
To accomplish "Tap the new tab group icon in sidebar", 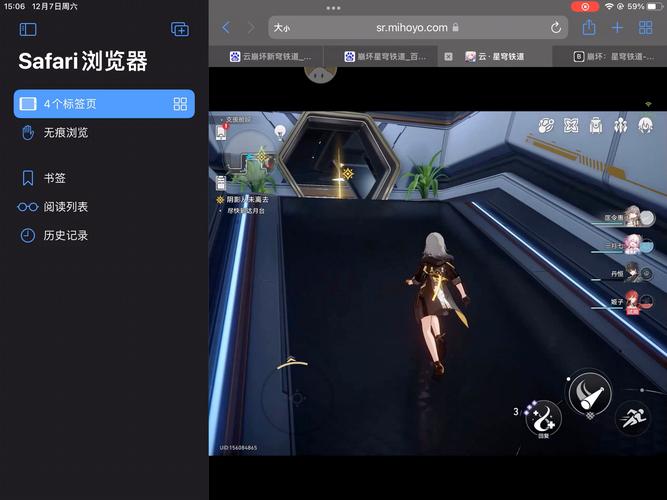I will tap(180, 29).
